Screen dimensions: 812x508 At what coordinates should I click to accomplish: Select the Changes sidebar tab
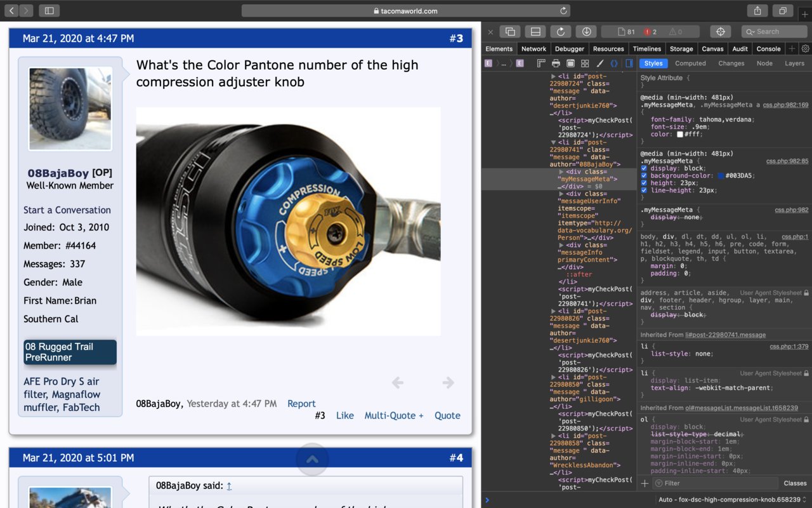click(x=731, y=63)
